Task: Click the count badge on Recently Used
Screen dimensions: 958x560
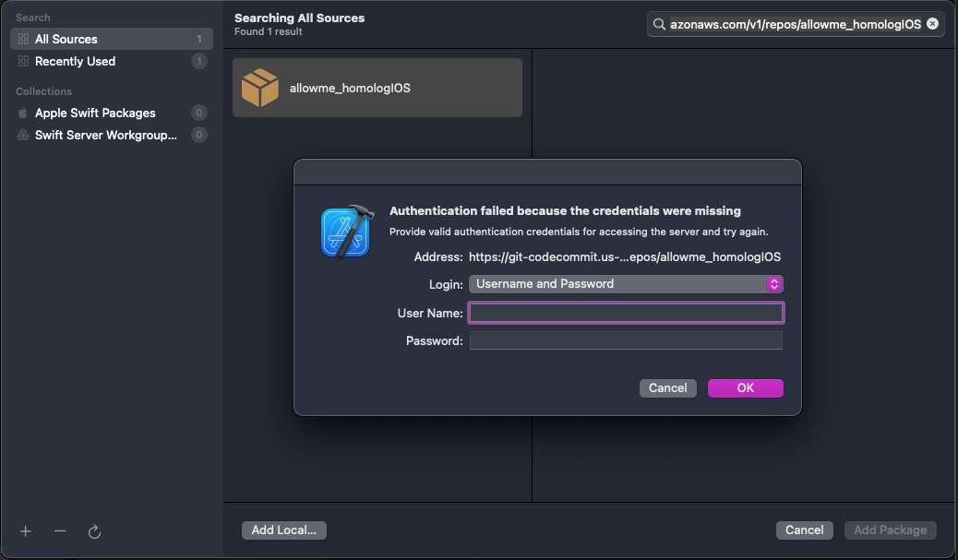Action: [199, 61]
